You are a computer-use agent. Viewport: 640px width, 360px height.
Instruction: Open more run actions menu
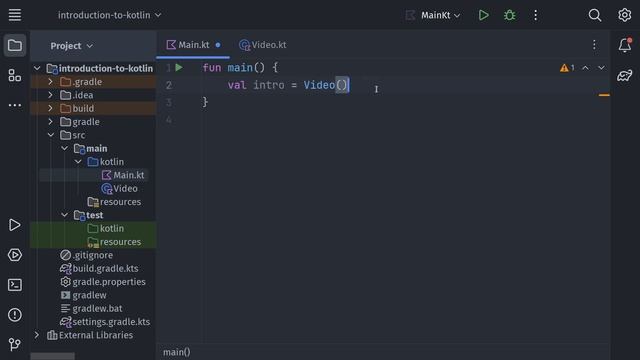(536, 15)
